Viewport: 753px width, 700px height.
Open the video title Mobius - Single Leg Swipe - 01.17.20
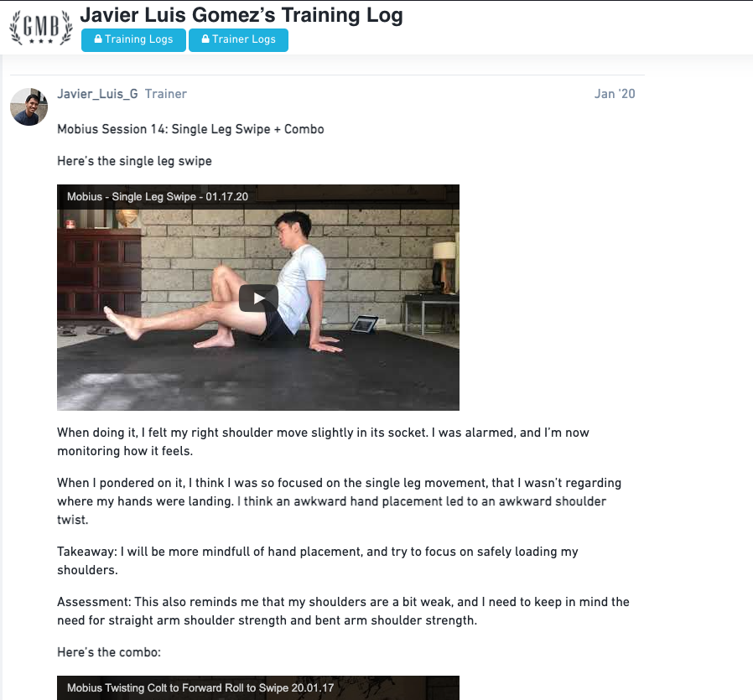click(158, 196)
